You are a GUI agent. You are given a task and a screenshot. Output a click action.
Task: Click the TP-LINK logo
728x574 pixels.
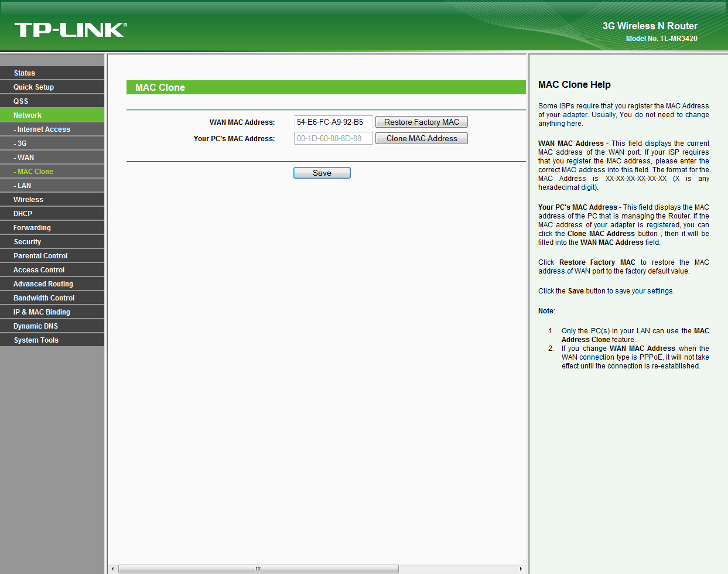(70, 30)
